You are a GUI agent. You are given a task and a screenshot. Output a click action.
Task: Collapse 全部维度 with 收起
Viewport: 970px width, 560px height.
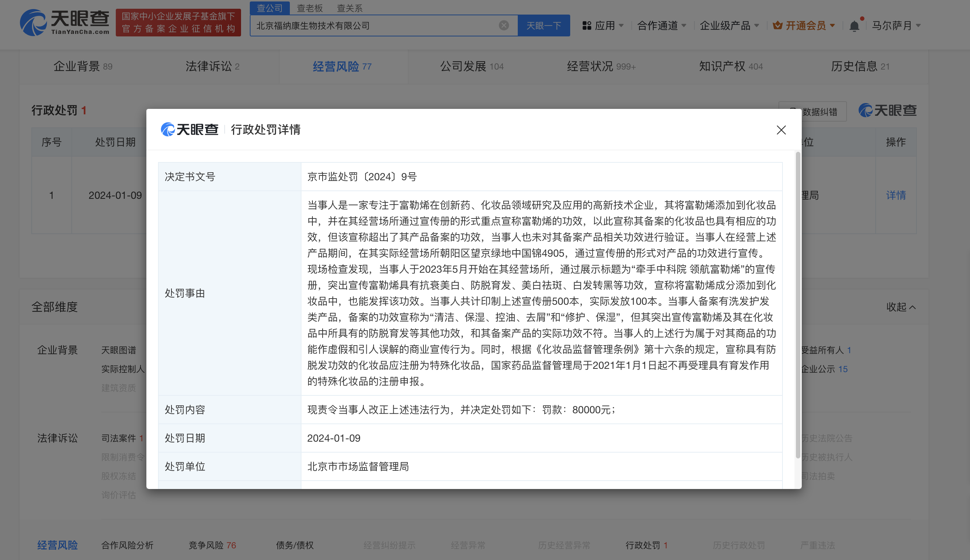tap(901, 307)
